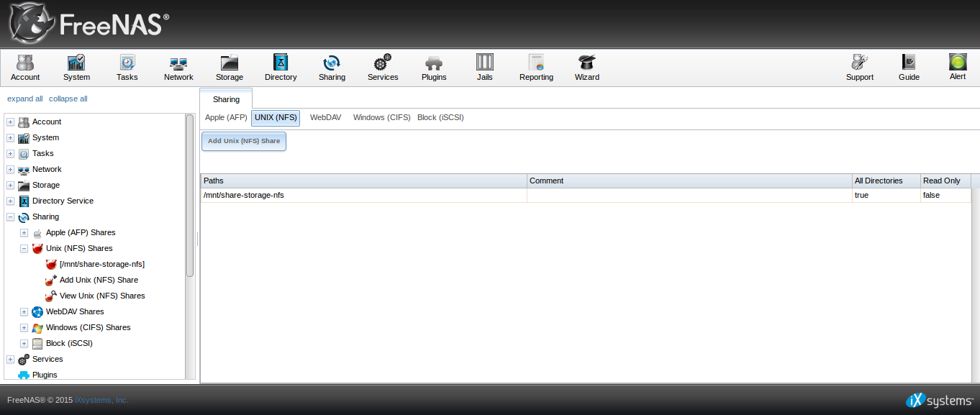Click the Support toolbar icon
Viewport: 980px width, 415px height.
point(859,67)
